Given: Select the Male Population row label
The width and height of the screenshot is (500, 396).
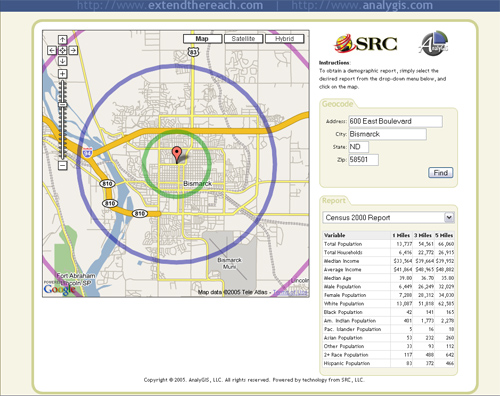Looking at the screenshot, I should click(342, 287).
